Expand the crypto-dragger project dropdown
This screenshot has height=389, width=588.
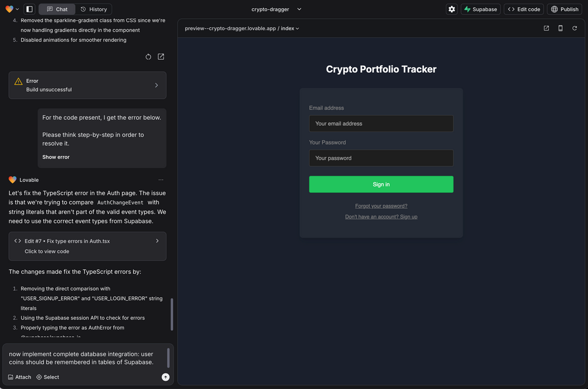click(299, 9)
